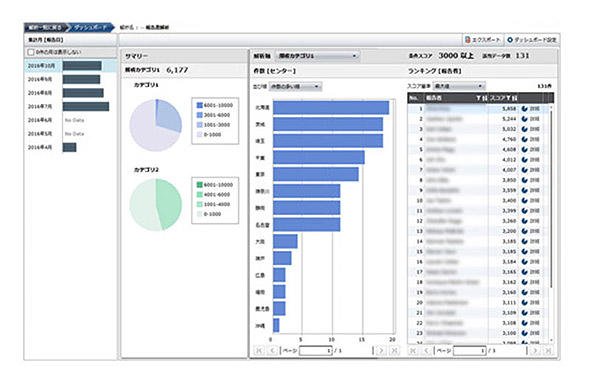The height and width of the screenshot is (378, 590).
Task: Click the 6001-10000 swatch in Category 2 legend
Action: pos(199,185)
